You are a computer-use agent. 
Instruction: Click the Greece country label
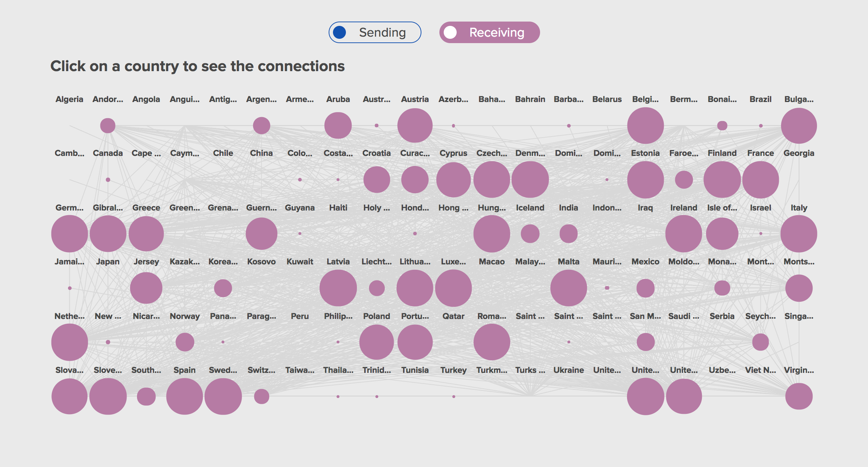tap(146, 208)
